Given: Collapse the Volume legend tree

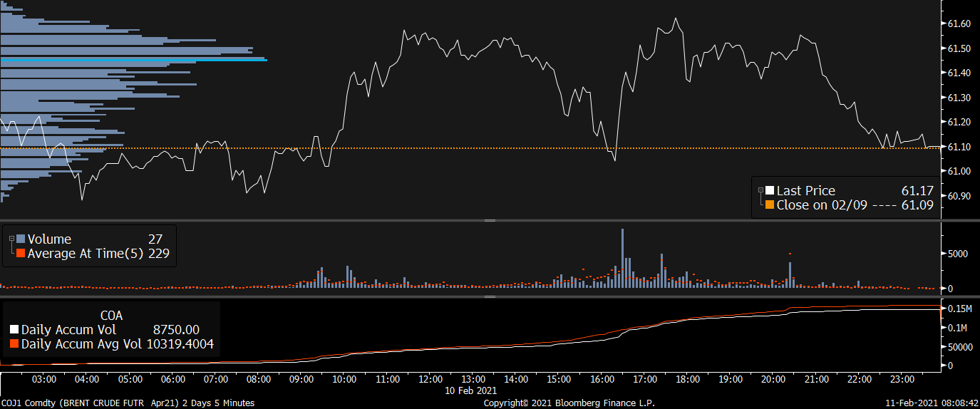Looking at the screenshot, I should [x=11, y=239].
